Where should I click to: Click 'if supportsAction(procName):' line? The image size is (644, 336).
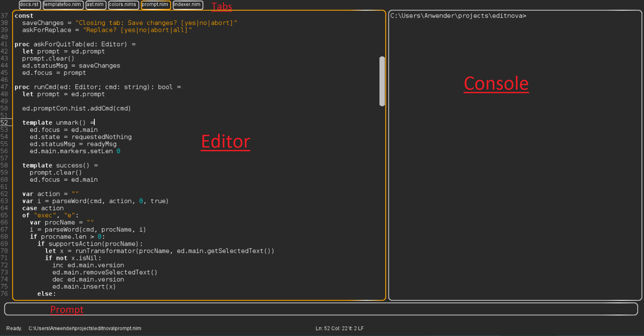coord(90,244)
